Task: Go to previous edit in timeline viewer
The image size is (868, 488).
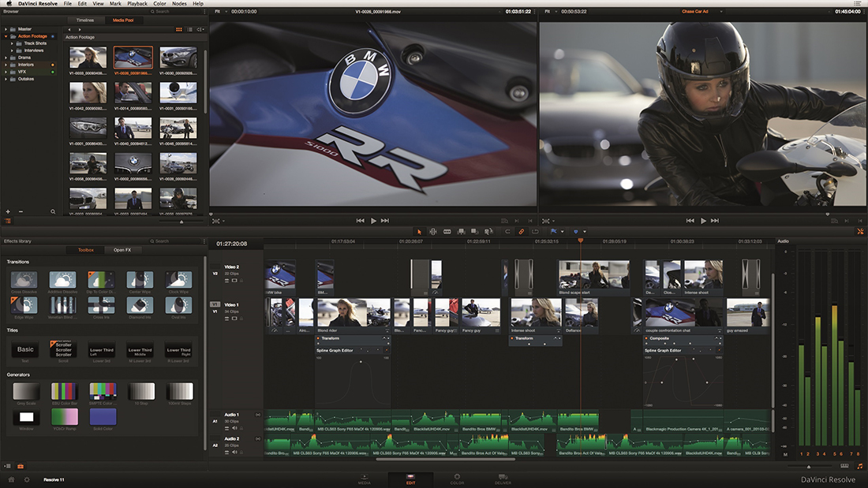Action: pyautogui.click(x=690, y=221)
